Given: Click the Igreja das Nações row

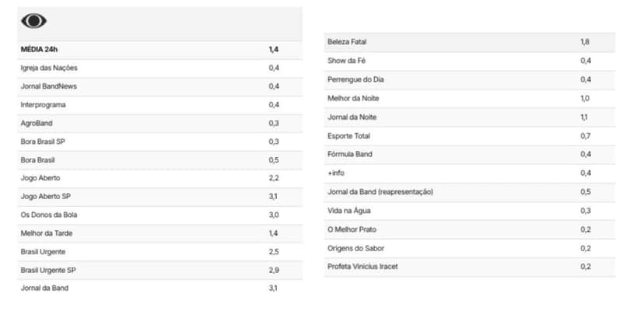Looking at the screenshot, I should [159, 68].
